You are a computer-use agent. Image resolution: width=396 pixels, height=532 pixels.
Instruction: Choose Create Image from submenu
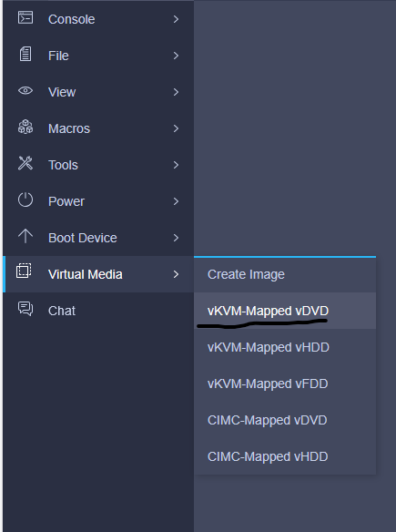(285, 274)
